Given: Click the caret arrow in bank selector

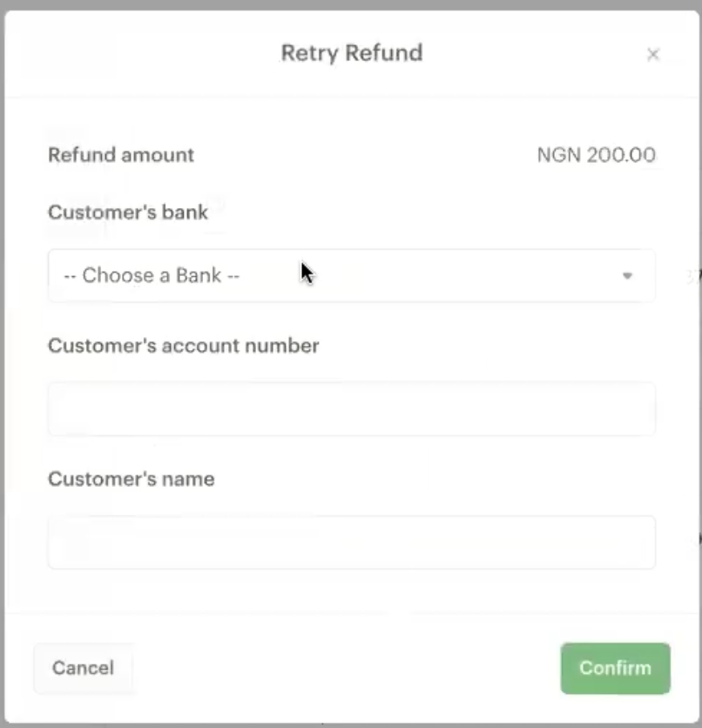Looking at the screenshot, I should 627,276.
